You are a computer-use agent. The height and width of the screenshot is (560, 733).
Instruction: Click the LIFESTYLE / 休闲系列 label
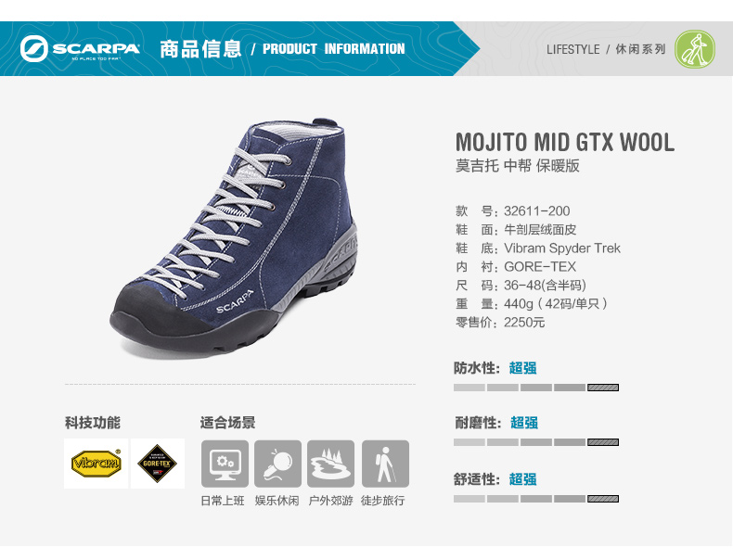point(606,49)
